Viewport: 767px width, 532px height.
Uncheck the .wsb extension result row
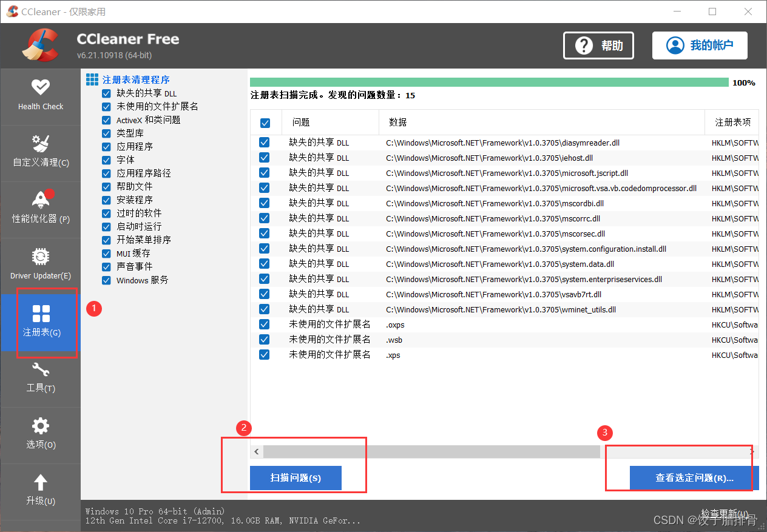(264, 340)
